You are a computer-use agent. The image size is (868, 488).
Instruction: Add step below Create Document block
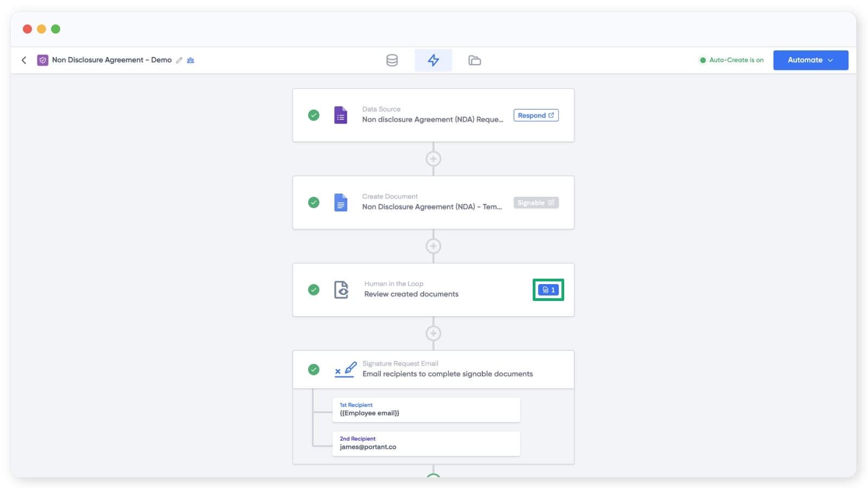(x=433, y=246)
